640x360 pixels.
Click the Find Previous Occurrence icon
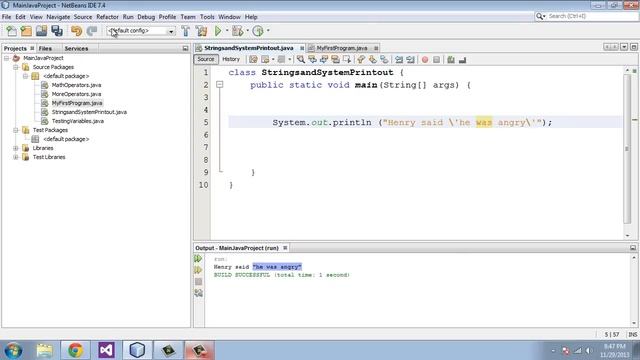pyautogui.click(x=312, y=60)
